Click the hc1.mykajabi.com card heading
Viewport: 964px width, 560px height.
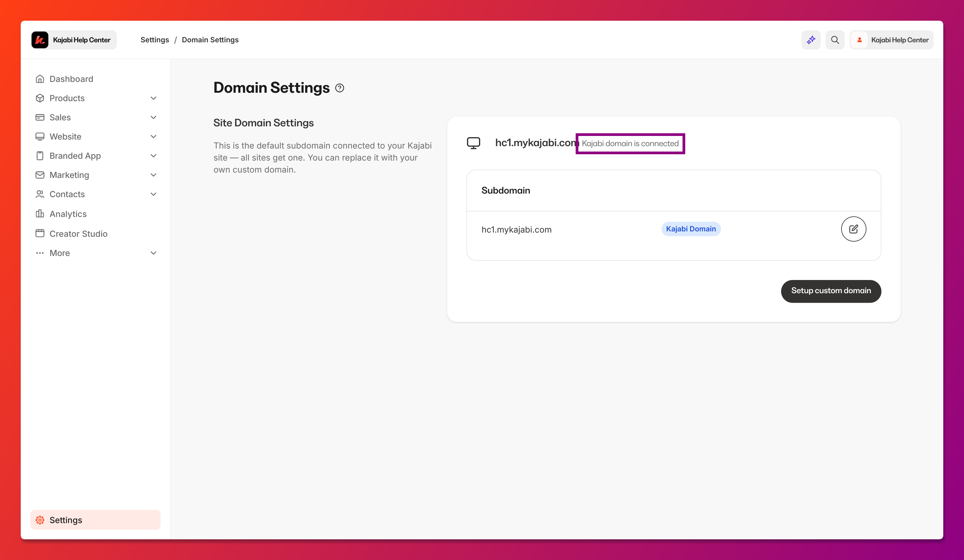coord(537,143)
